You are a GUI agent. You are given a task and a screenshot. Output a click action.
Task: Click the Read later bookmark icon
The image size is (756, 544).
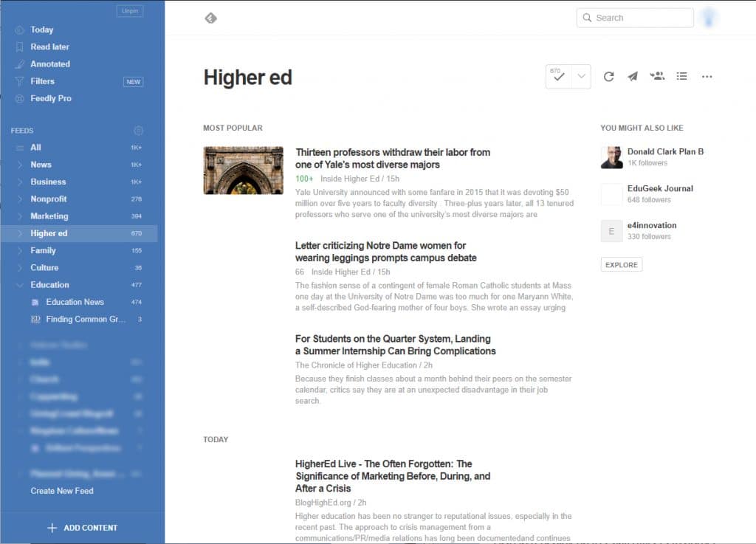pos(19,47)
